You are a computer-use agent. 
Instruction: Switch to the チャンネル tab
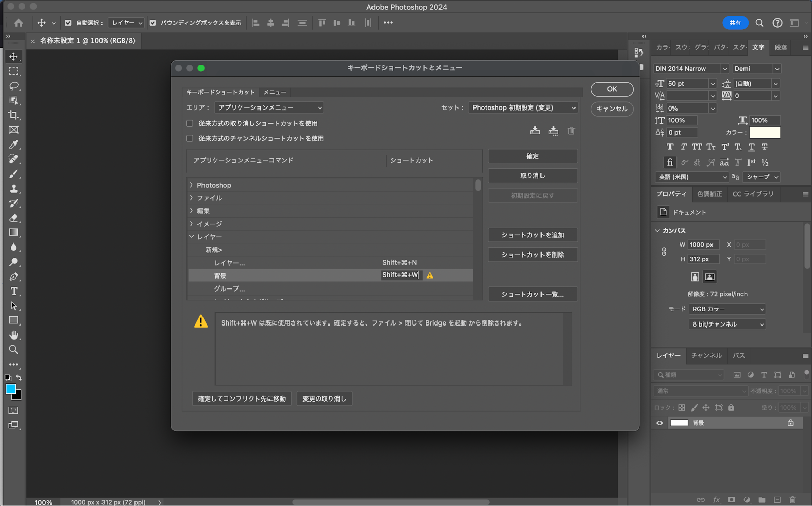706,355
